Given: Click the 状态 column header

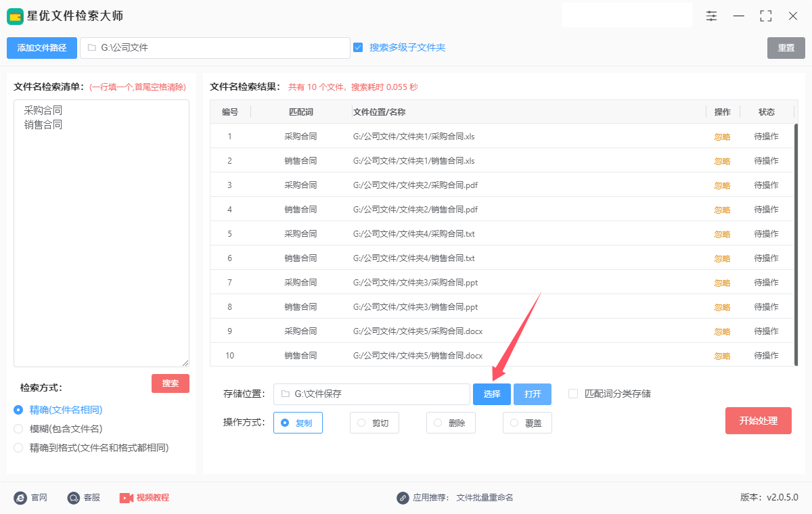Looking at the screenshot, I should (x=767, y=112).
